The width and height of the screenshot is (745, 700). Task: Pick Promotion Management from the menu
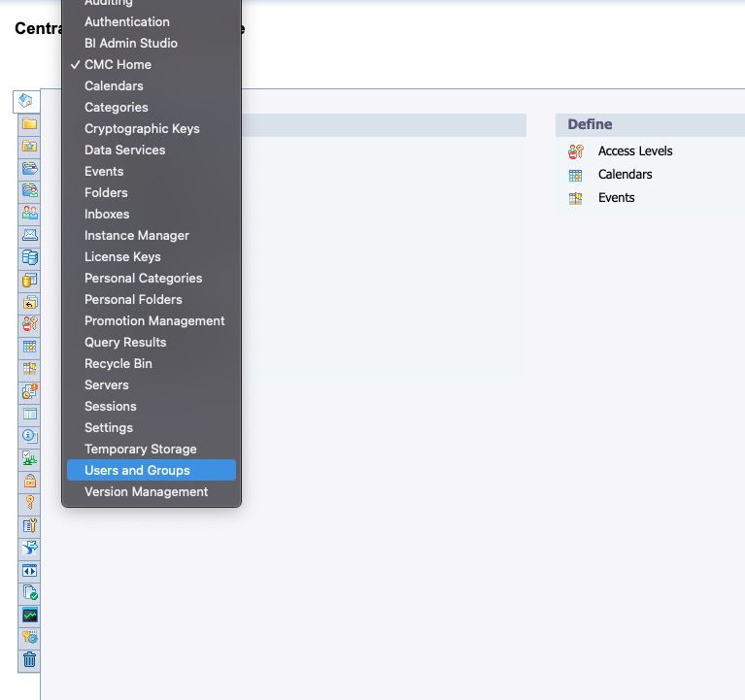tap(154, 320)
